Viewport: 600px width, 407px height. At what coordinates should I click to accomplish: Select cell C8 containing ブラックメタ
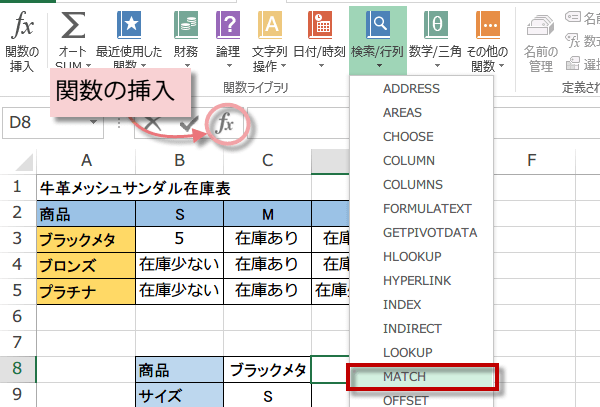click(267, 370)
